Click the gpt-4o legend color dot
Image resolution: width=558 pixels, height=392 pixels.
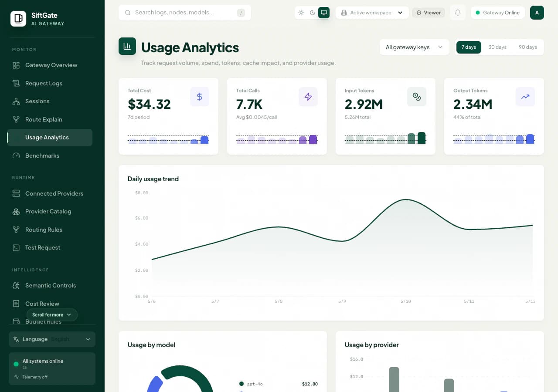(241, 384)
